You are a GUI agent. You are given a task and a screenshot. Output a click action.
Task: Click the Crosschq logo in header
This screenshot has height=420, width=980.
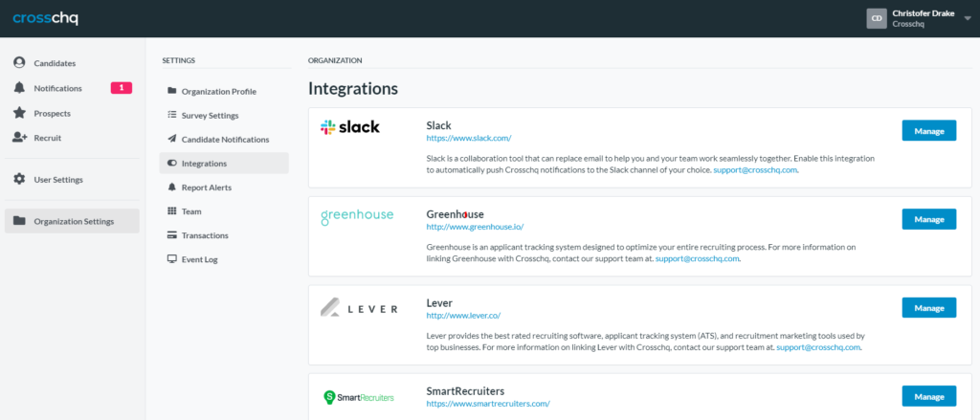pos(46,17)
